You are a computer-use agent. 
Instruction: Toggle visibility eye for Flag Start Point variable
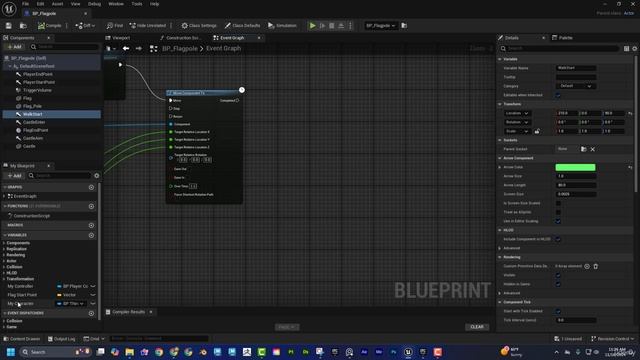click(93, 295)
